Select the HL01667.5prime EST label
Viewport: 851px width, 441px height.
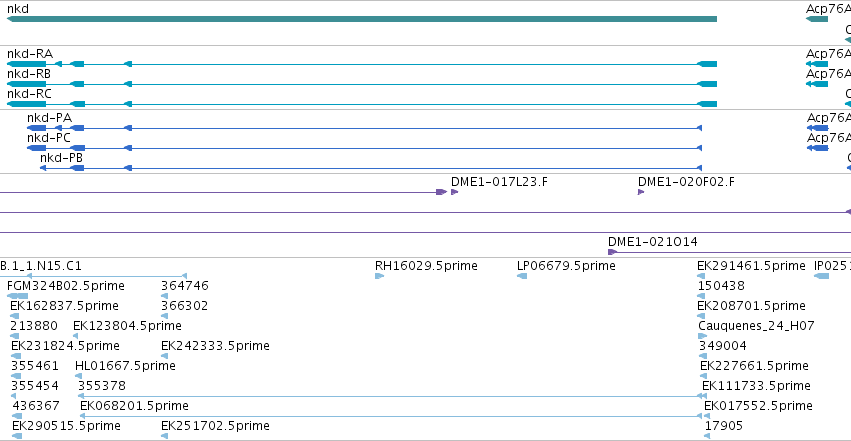125,366
